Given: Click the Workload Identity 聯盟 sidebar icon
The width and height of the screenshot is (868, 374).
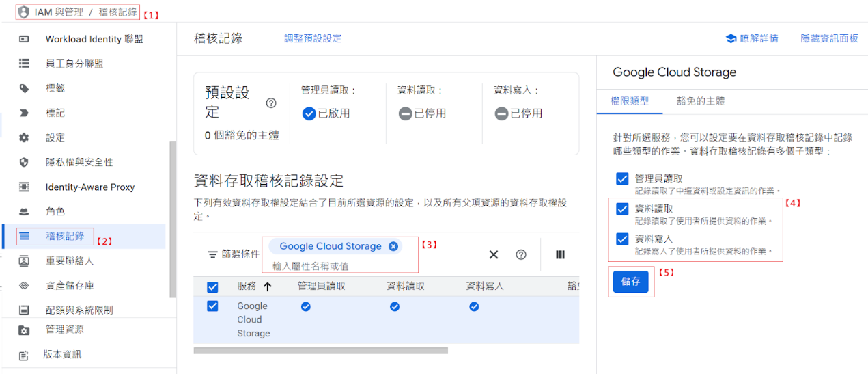Looking at the screenshot, I should click(x=24, y=39).
